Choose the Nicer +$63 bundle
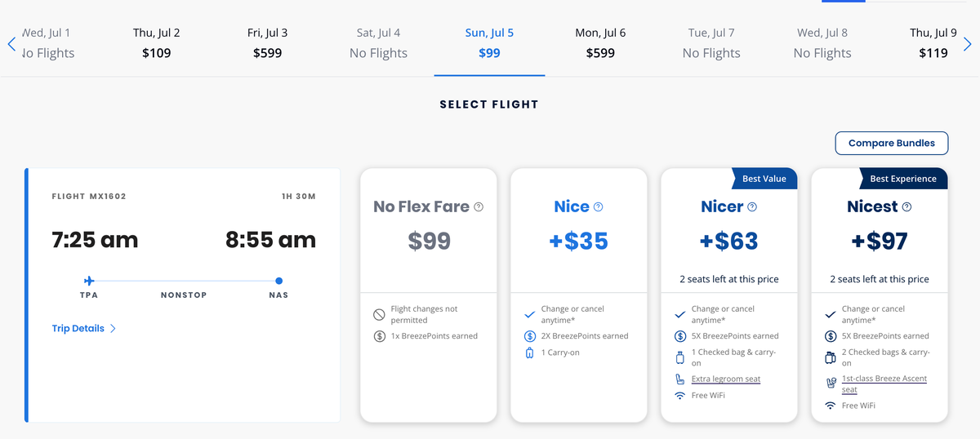 pyautogui.click(x=729, y=241)
